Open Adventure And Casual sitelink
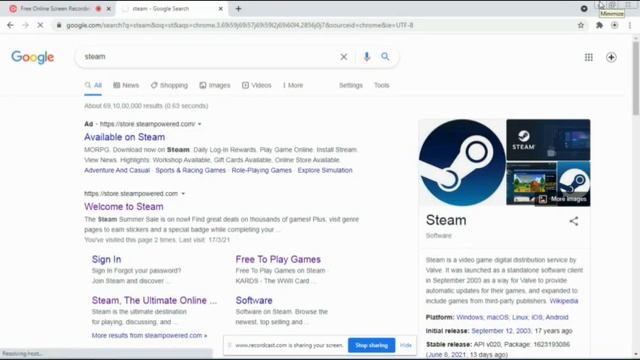The image size is (640, 360). pyautogui.click(x=117, y=171)
